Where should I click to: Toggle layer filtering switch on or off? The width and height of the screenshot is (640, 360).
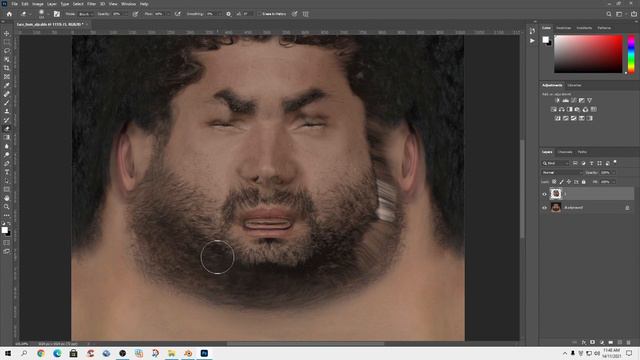(615, 162)
